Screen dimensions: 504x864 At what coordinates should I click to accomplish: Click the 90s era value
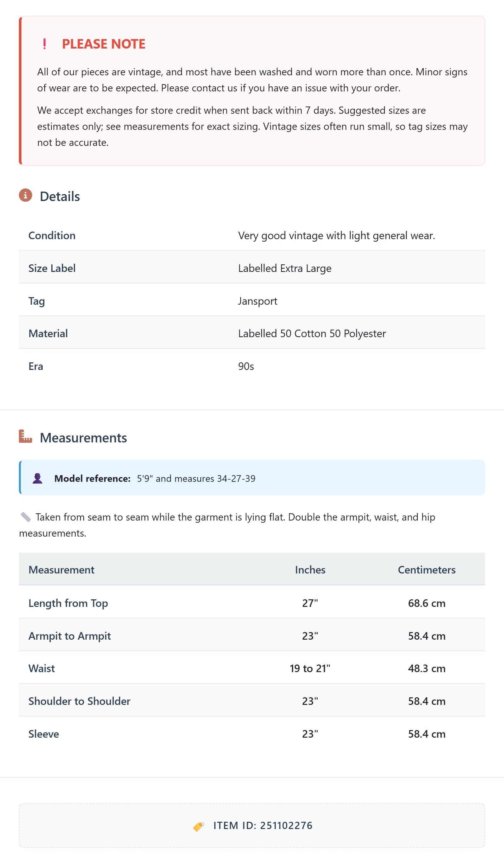click(246, 366)
